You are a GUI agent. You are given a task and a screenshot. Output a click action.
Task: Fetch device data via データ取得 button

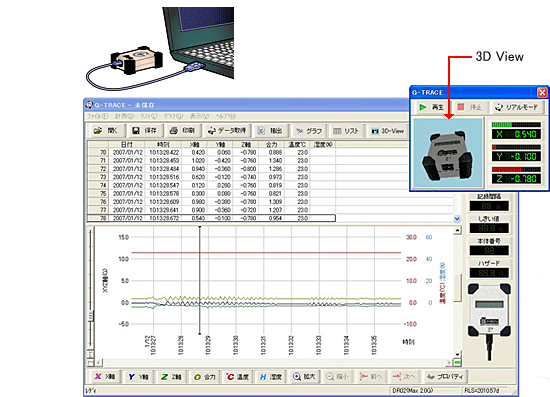227,131
